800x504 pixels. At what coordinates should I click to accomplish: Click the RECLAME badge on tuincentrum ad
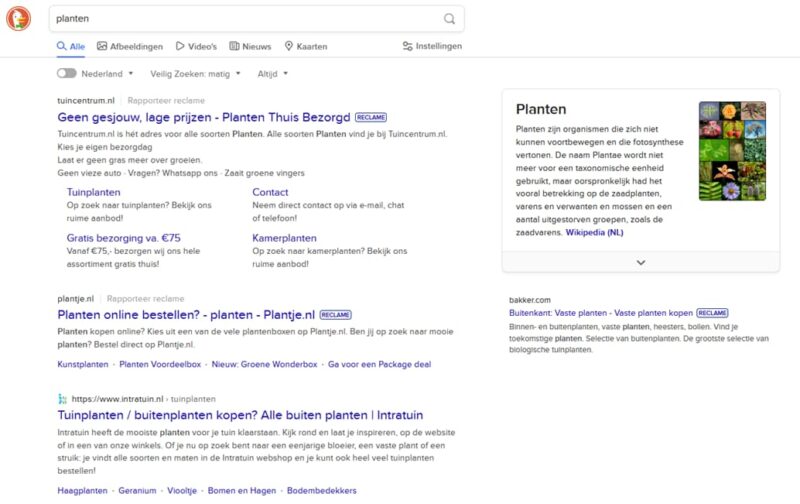[371, 117]
